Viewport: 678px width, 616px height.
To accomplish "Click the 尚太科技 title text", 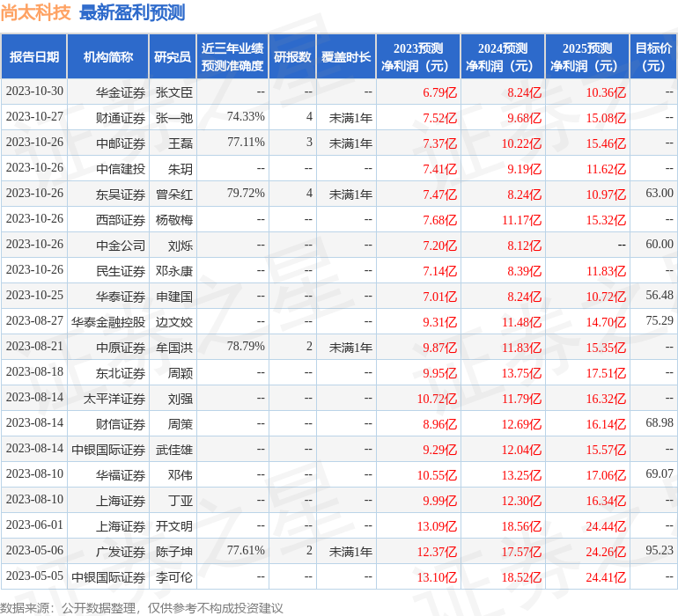I will click(35, 12).
